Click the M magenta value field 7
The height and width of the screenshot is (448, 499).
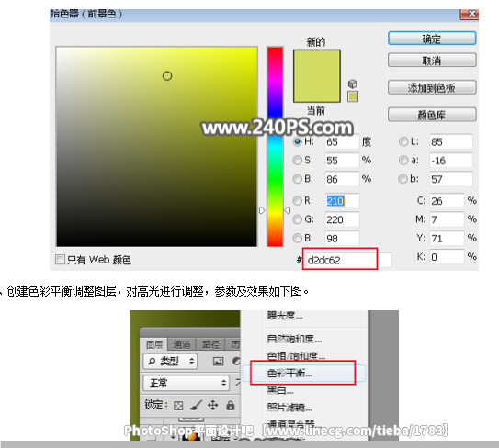tap(447, 219)
